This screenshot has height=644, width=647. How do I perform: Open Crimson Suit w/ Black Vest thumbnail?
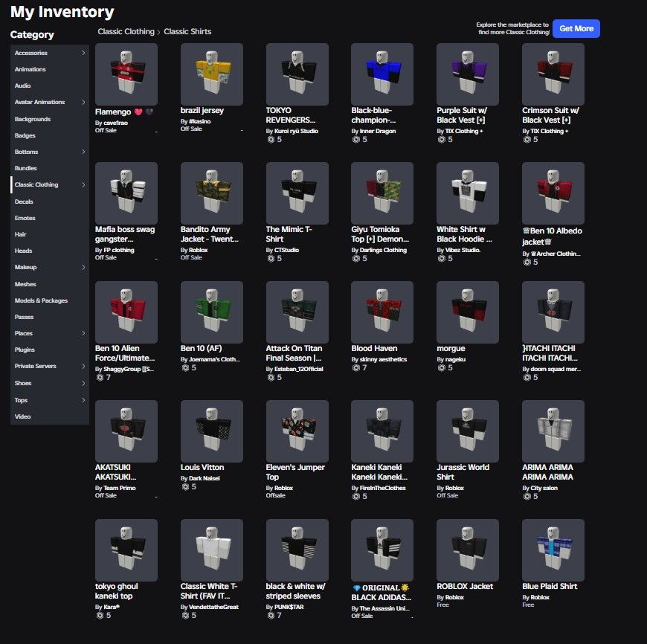[553, 74]
